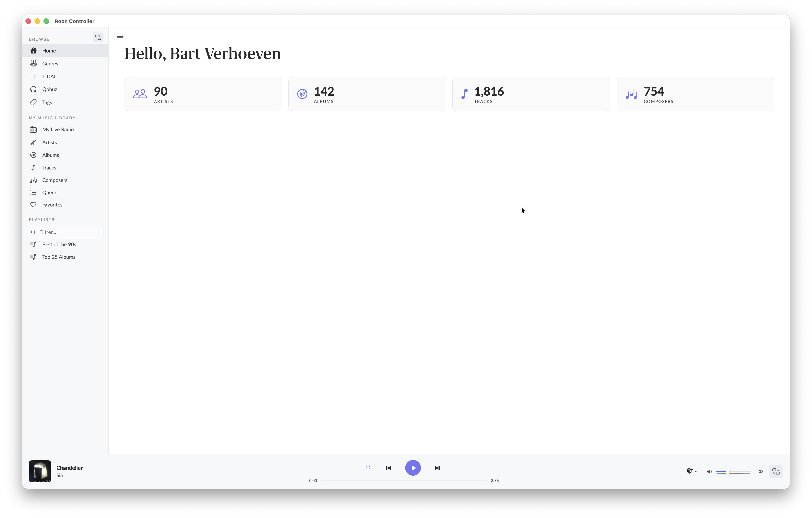Open the 1,816 Tracks card
812x518 pixels.
click(531, 94)
